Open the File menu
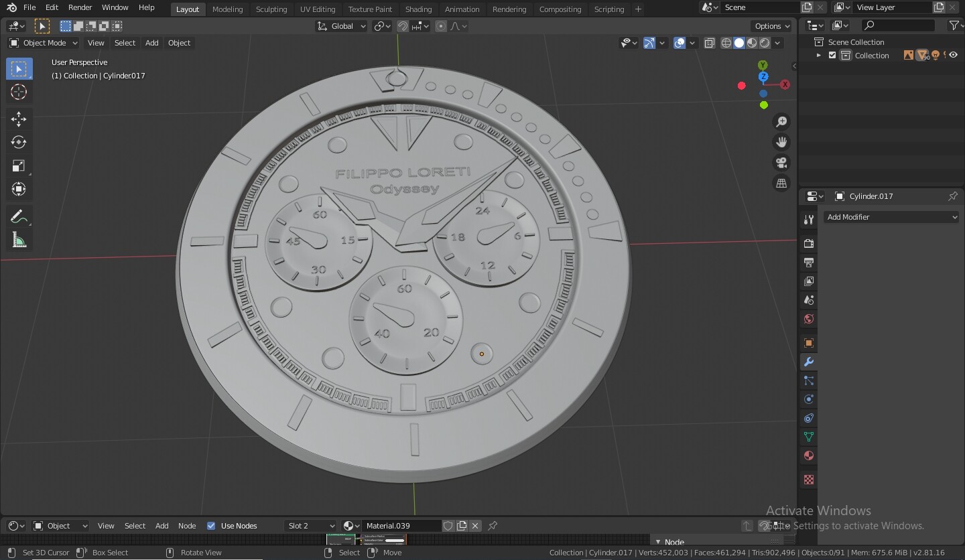This screenshot has width=965, height=560. click(29, 7)
